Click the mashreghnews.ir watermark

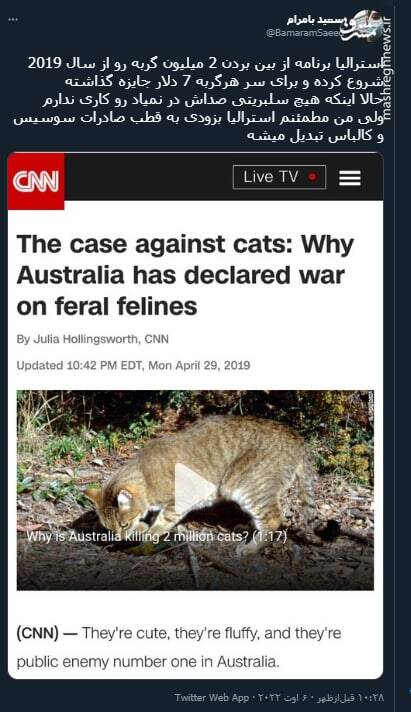(x=387, y=68)
